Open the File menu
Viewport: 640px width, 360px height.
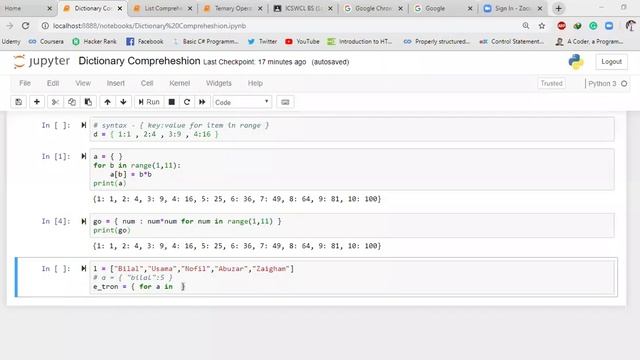(25, 83)
